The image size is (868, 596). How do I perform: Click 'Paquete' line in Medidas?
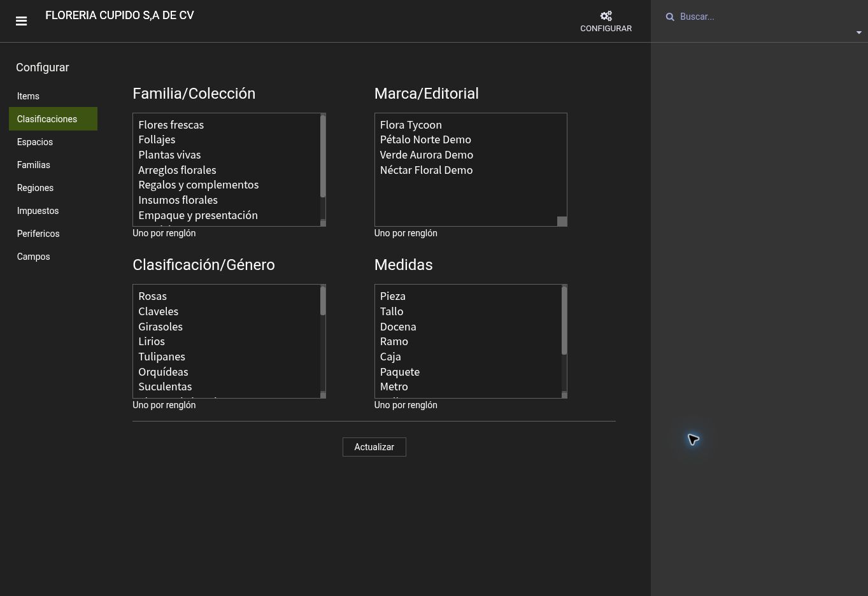(400, 372)
